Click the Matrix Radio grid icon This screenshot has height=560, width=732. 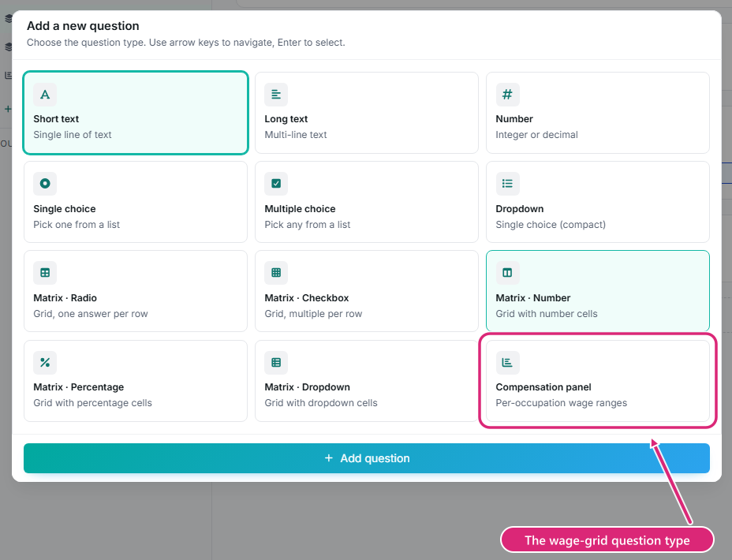click(x=45, y=273)
